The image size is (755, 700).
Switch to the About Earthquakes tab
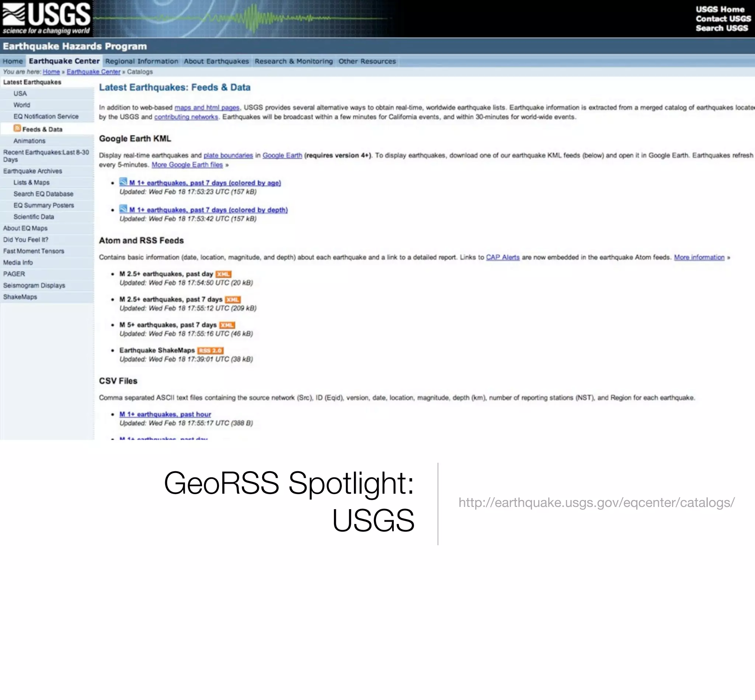coord(216,62)
